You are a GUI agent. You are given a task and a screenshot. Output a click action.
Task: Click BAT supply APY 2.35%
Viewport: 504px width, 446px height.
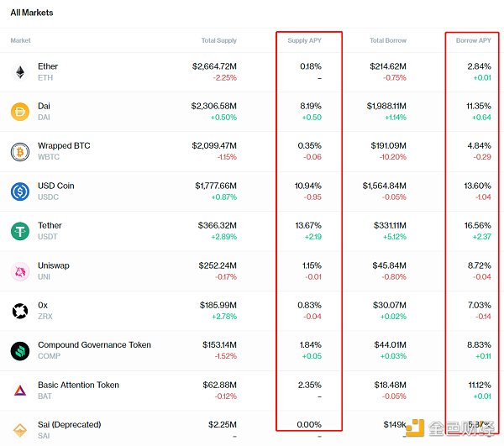click(x=310, y=385)
